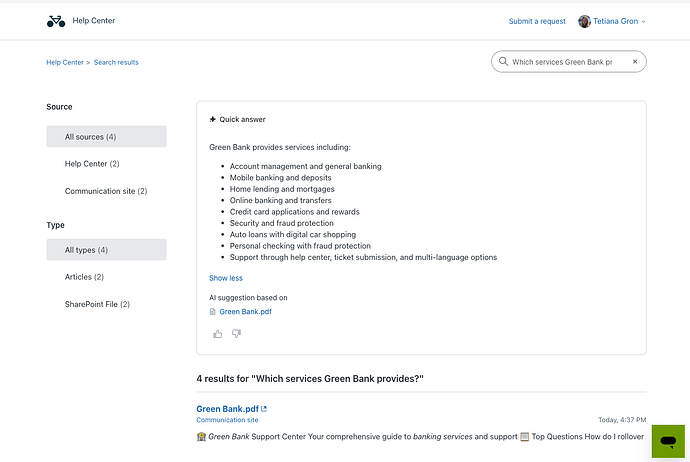Filter by Communication site source
The width and height of the screenshot is (690, 462).
(x=106, y=191)
